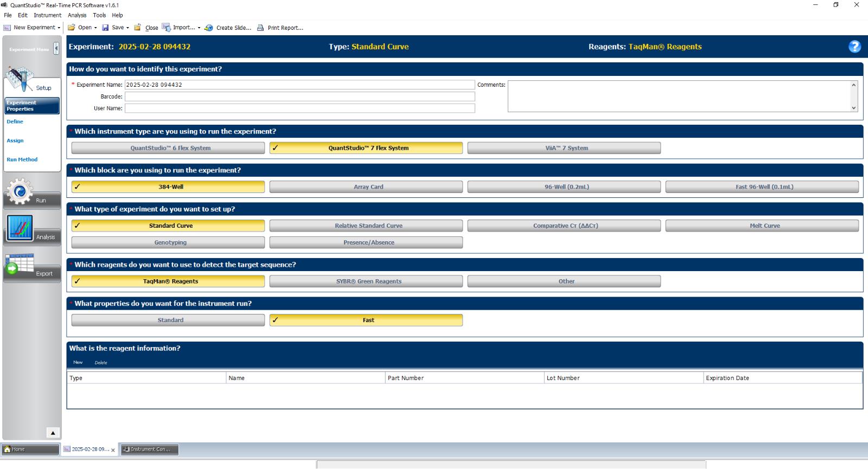Click the Export icon in sidebar
The image size is (868, 469).
click(x=20, y=265)
